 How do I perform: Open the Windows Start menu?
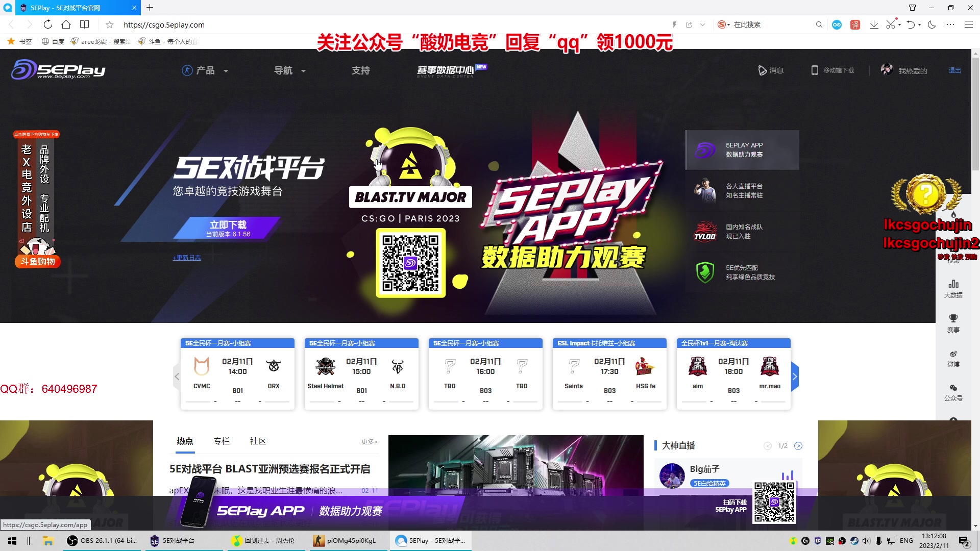coord(12,541)
